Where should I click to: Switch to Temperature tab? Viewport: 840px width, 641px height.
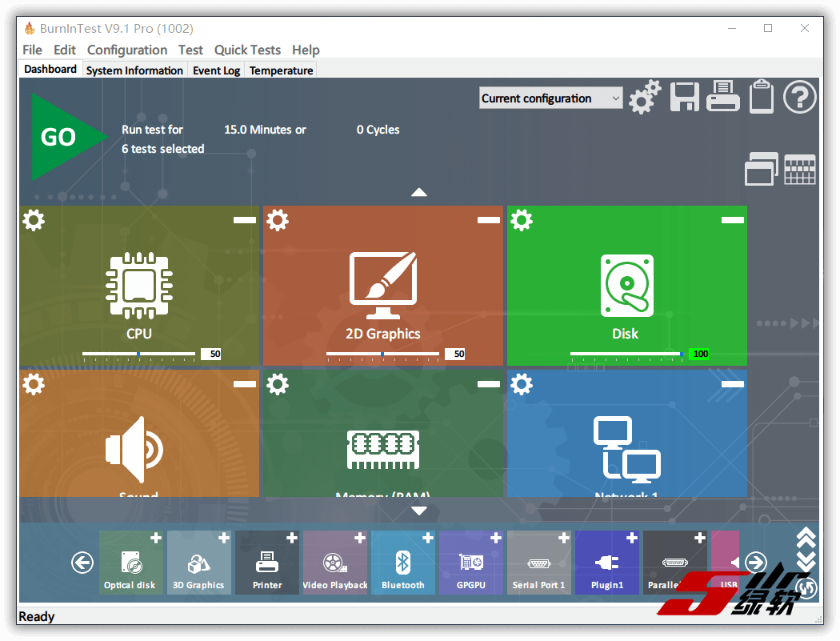click(282, 70)
